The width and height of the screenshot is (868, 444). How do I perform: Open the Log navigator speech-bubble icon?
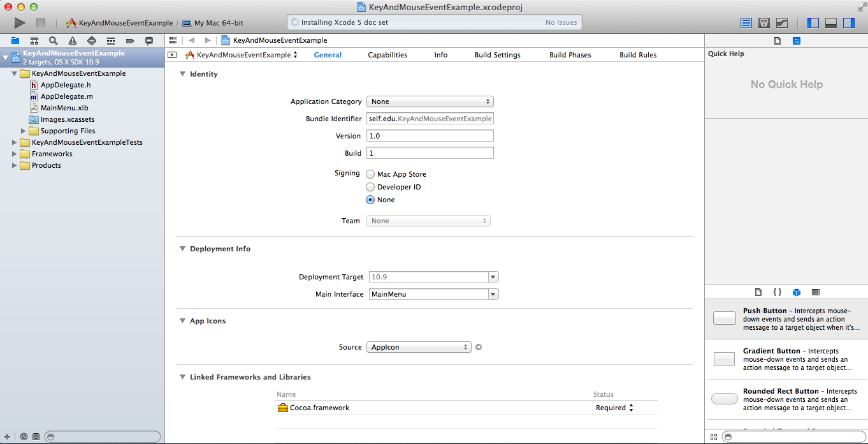click(x=149, y=40)
